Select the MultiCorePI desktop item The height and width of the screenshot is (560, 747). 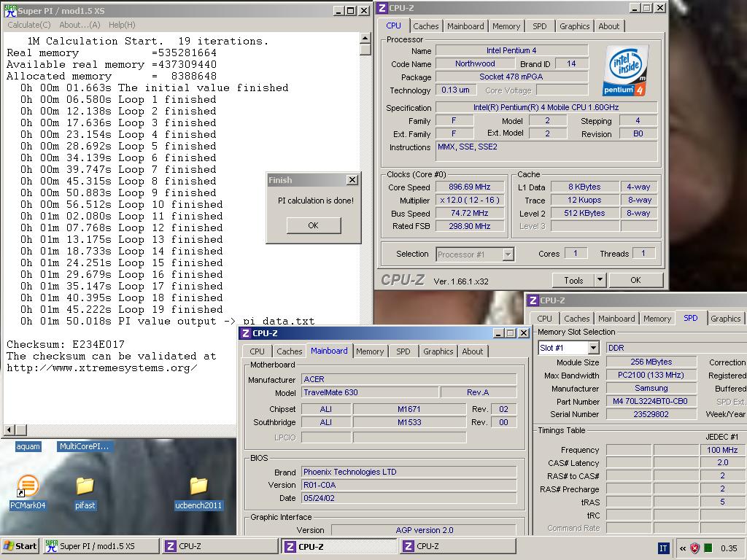coord(85,446)
